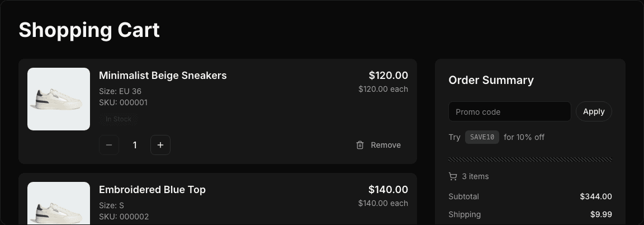
Task: Click the $120.00 sneakers total price
Action: pyautogui.click(x=388, y=76)
